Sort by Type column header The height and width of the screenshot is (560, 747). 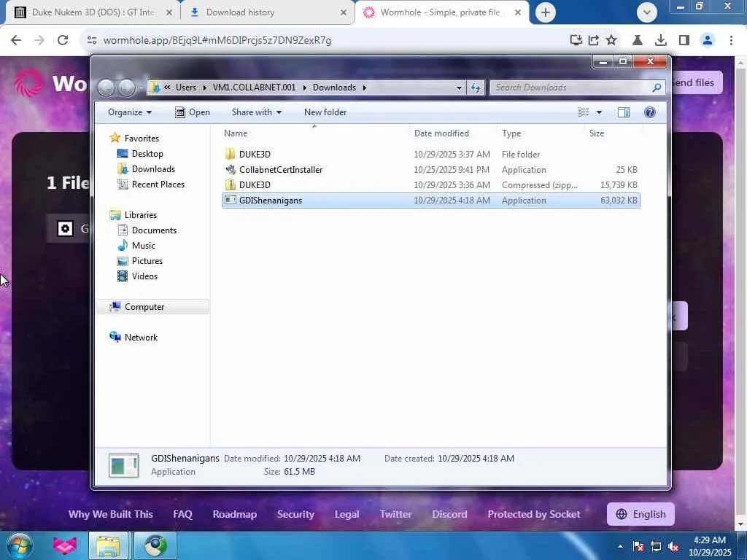541,133
